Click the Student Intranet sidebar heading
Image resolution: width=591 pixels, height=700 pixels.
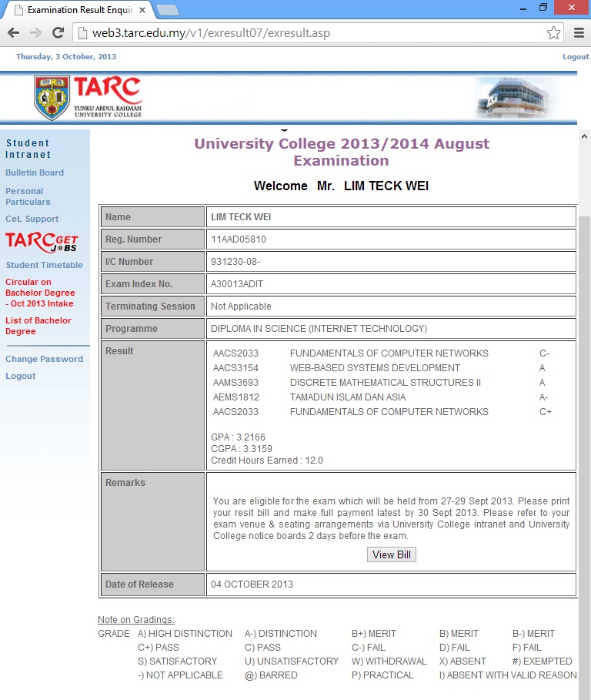28,149
